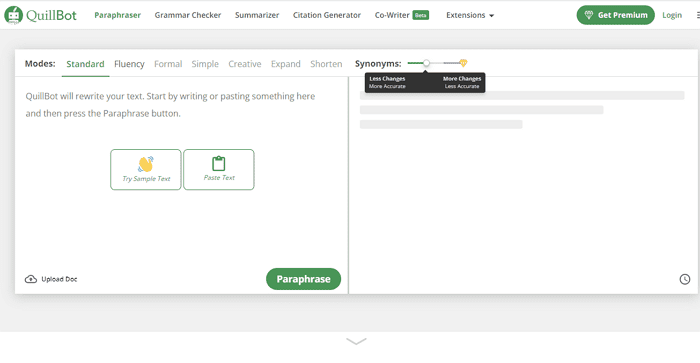Switch to Fluency mode
This screenshot has height=363, width=700.
pyautogui.click(x=129, y=64)
